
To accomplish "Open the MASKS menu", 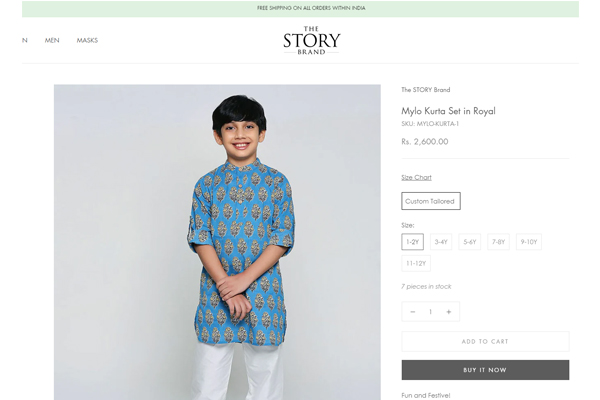I will pyautogui.click(x=87, y=41).
